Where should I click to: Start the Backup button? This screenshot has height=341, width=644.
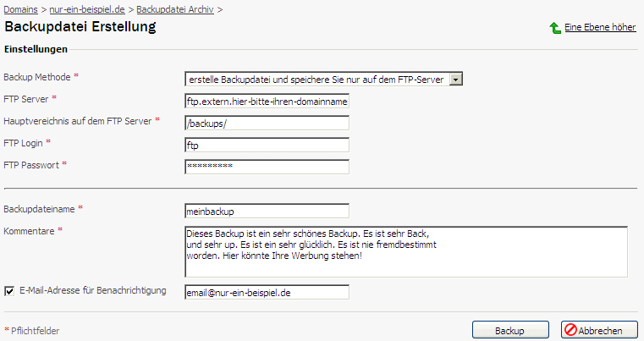(510, 330)
